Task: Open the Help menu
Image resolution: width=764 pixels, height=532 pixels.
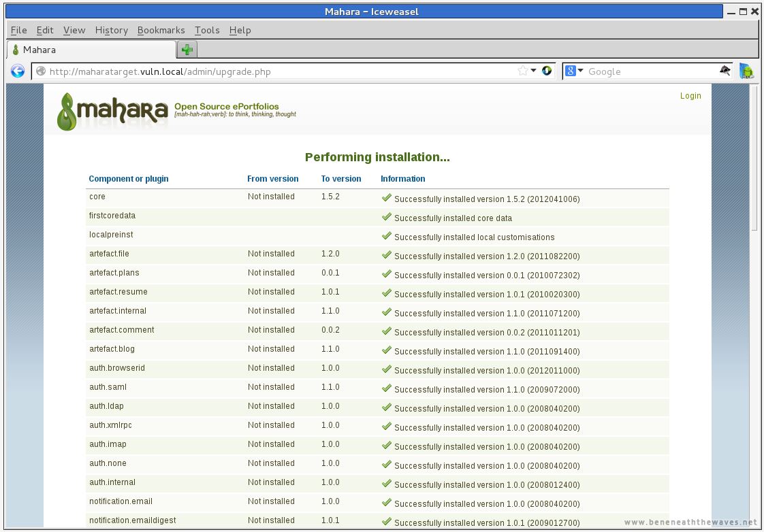Action: tap(240, 30)
